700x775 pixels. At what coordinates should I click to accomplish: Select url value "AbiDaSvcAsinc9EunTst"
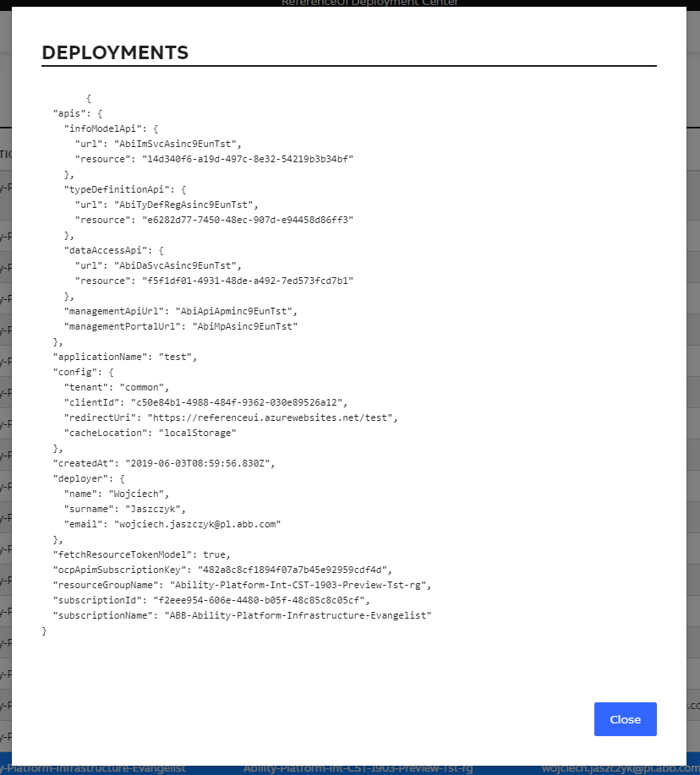[178, 265]
